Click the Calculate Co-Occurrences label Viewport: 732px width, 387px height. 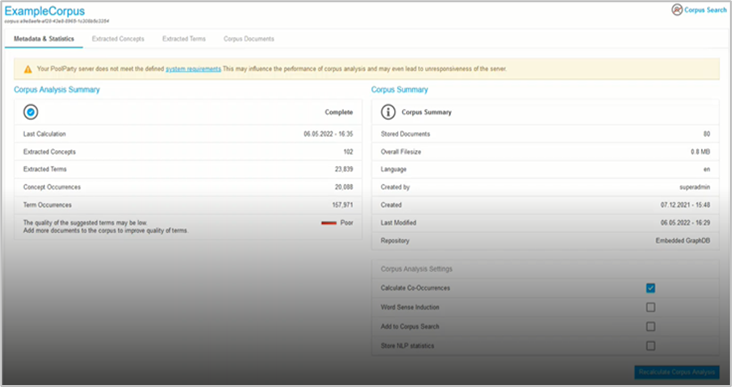click(415, 288)
